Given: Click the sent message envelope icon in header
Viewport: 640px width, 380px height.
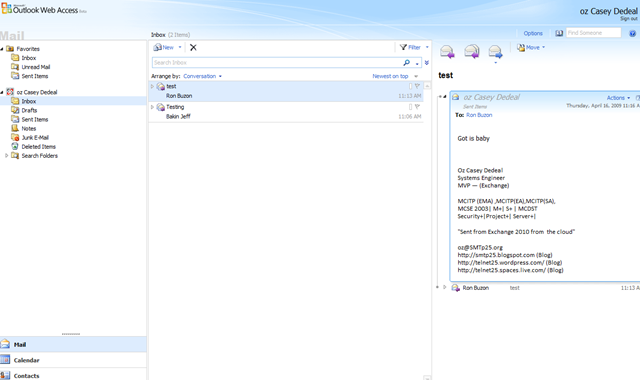Looking at the screenshot, I should (x=456, y=97).
